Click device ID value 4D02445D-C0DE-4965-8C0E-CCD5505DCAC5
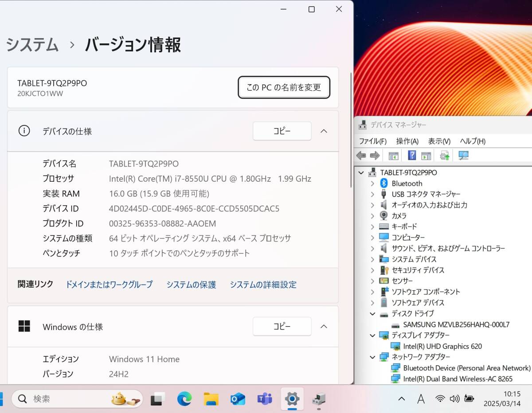 click(x=194, y=209)
